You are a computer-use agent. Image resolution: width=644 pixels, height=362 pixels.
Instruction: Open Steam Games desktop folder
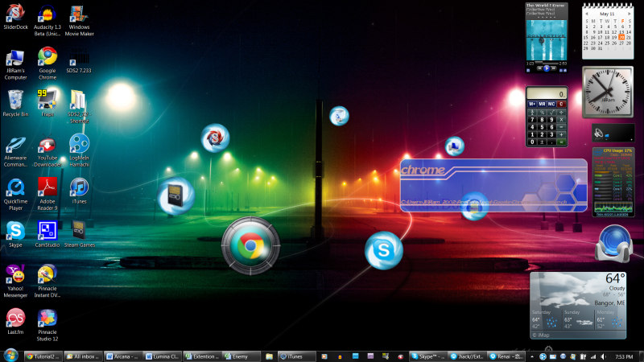click(79, 234)
